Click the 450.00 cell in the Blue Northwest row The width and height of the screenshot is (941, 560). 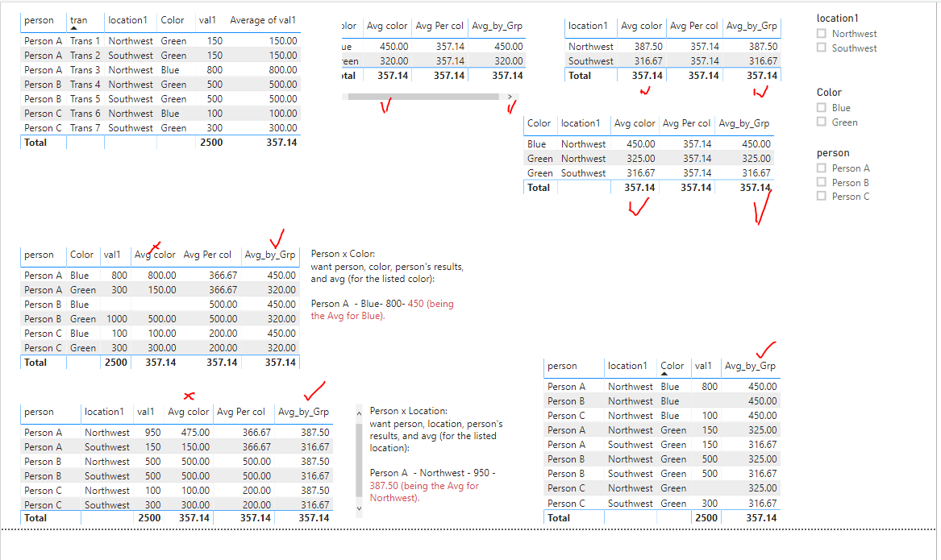(x=641, y=144)
